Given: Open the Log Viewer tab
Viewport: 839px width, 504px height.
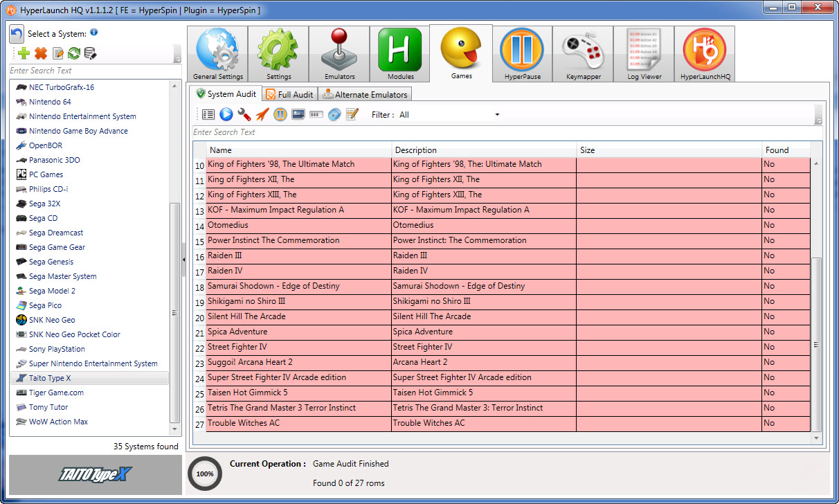Looking at the screenshot, I should tap(644, 54).
